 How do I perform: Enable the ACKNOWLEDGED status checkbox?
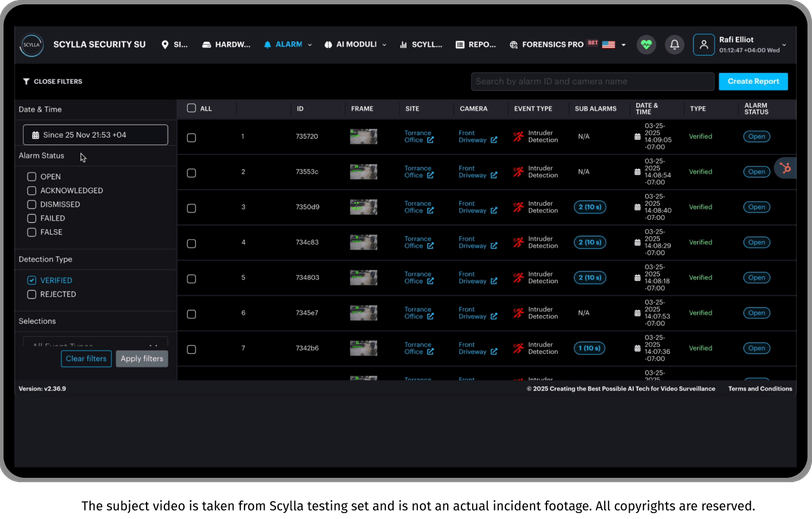[32, 191]
